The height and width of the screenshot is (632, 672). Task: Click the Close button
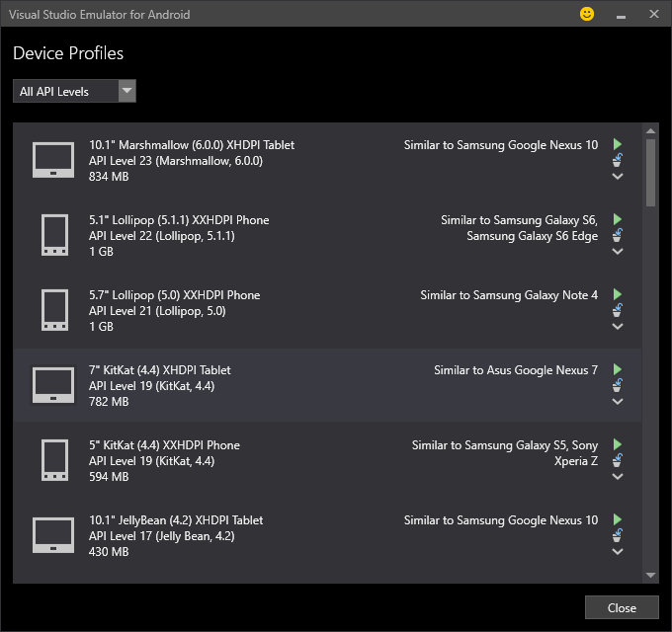(x=622, y=607)
